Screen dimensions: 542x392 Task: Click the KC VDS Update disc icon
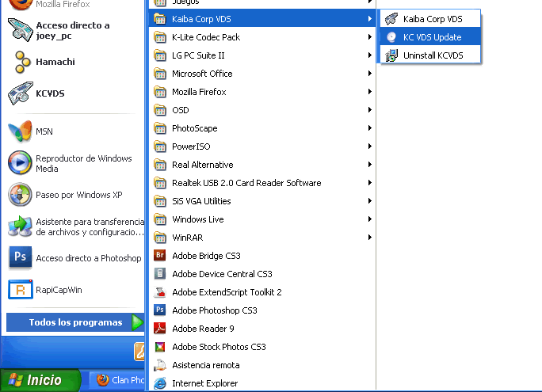391,37
